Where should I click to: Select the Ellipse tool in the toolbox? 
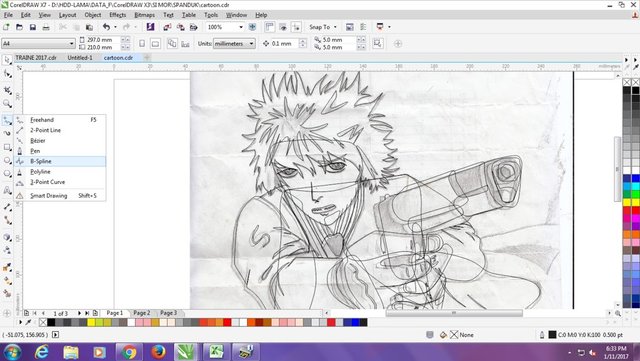7,160
